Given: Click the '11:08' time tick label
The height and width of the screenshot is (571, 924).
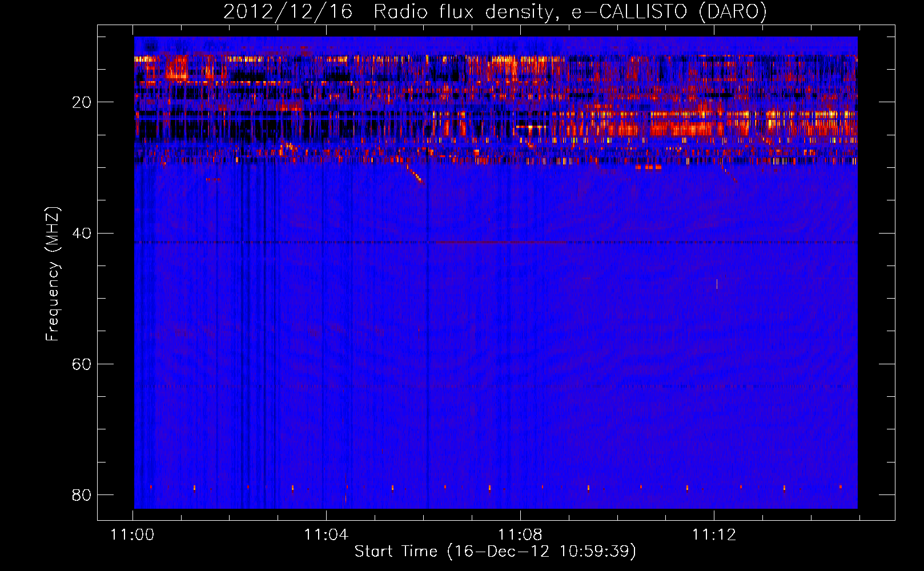Looking at the screenshot, I should pos(520,535).
